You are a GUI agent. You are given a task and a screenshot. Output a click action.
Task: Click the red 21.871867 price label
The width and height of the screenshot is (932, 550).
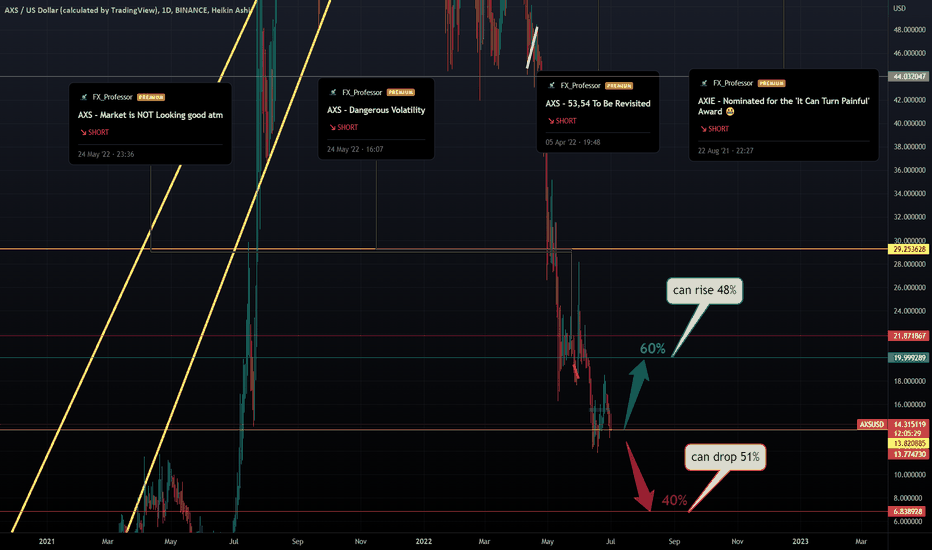pyautogui.click(x=908, y=336)
